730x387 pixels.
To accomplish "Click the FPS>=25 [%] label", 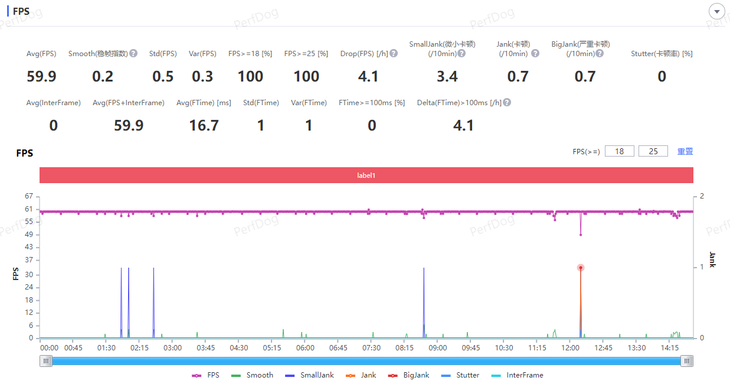I will coord(306,54).
